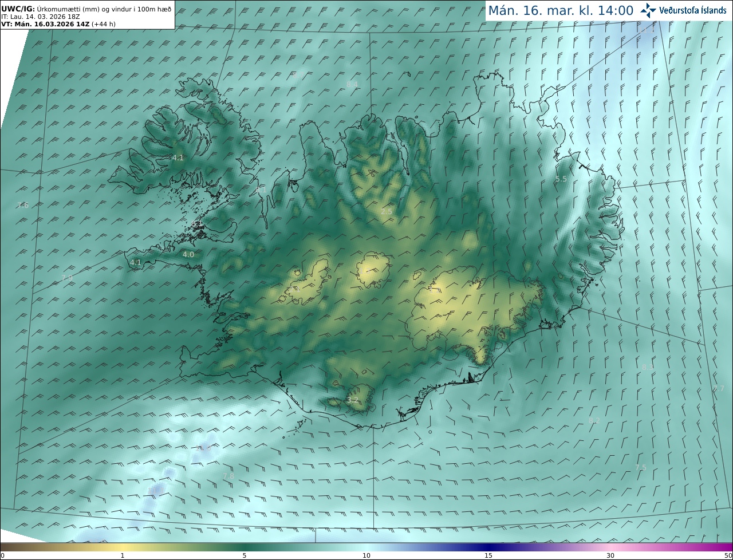Screen dimensions: 733x560
Task: Click the '8.4' value on the map
Action: click(352, 84)
